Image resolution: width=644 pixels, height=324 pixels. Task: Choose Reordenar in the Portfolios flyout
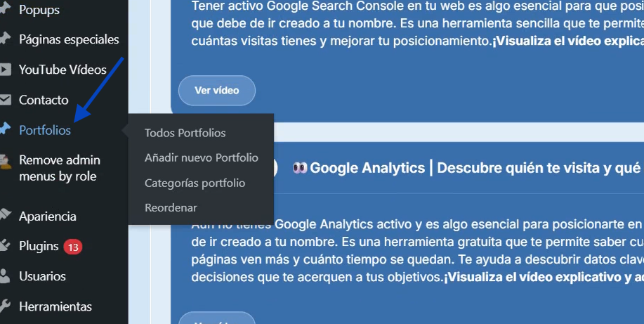coord(171,207)
